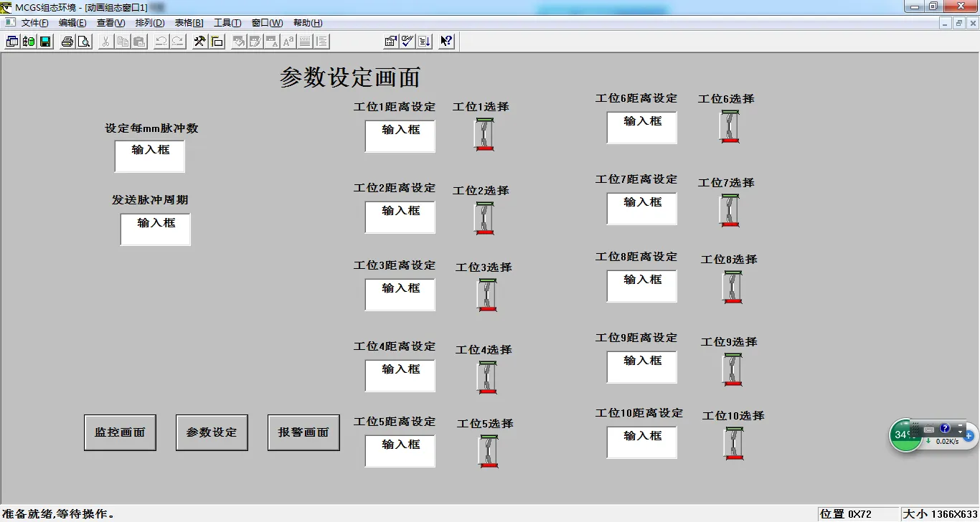Open the MCGS workbench icon
This screenshot has width=980, height=522.
coord(11,41)
